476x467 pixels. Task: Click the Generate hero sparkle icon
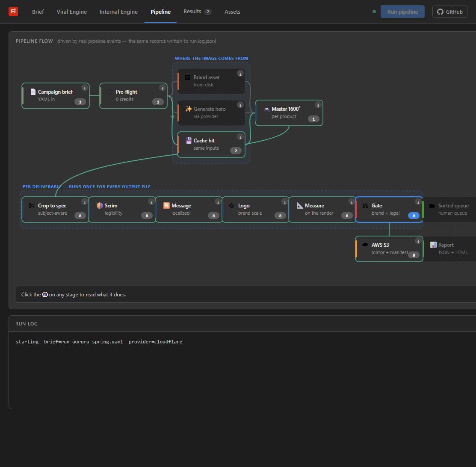(189, 109)
